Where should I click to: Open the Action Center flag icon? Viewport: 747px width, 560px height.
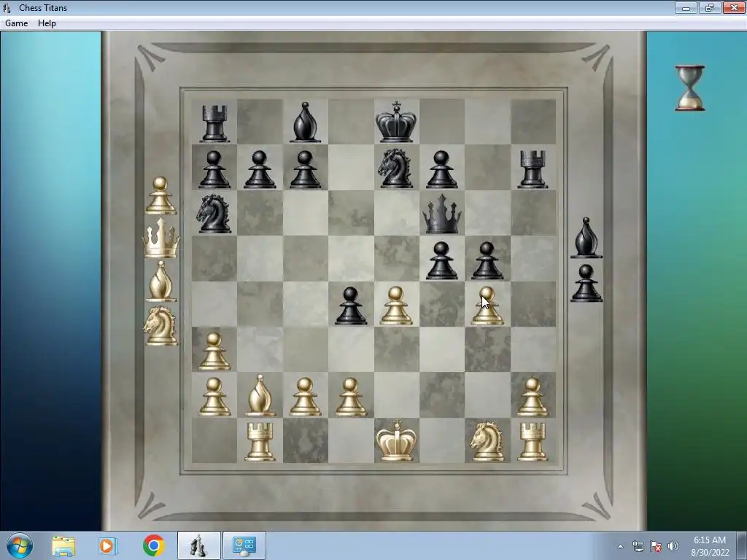(656, 546)
